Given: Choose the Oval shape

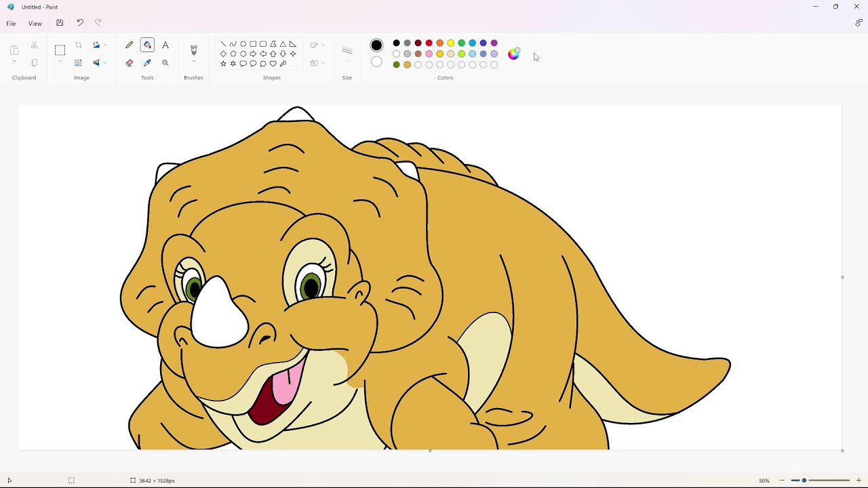Looking at the screenshot, I should coord(243,44).
